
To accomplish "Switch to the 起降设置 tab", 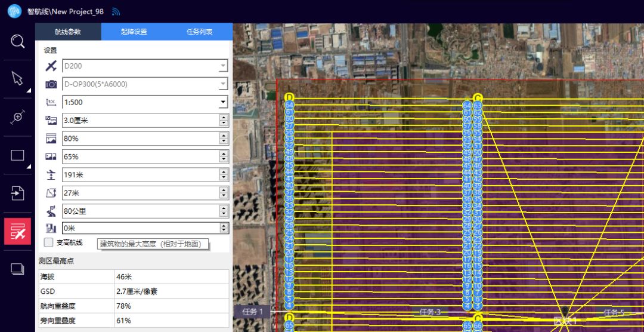I will [x=134, y=32].
